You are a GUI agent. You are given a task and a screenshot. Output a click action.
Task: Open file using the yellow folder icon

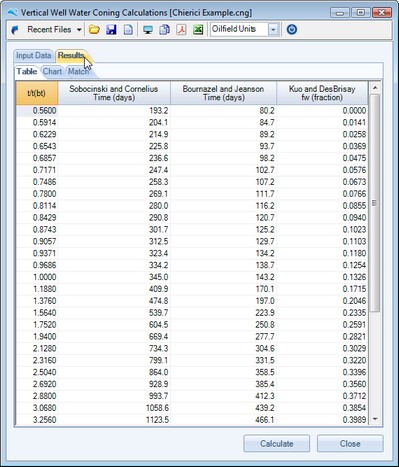94,30
